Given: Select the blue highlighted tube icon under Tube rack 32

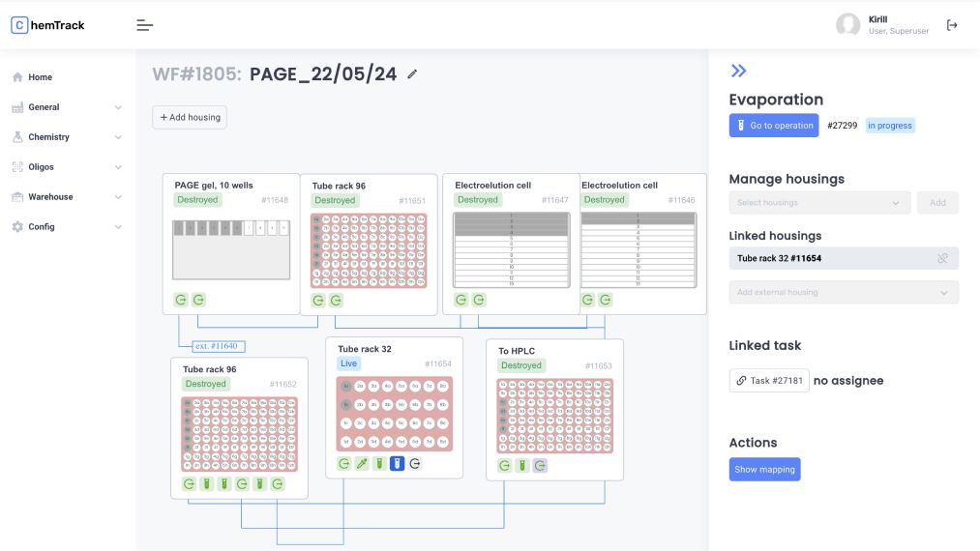Looking at the screenshot, I should pos(397,464).
